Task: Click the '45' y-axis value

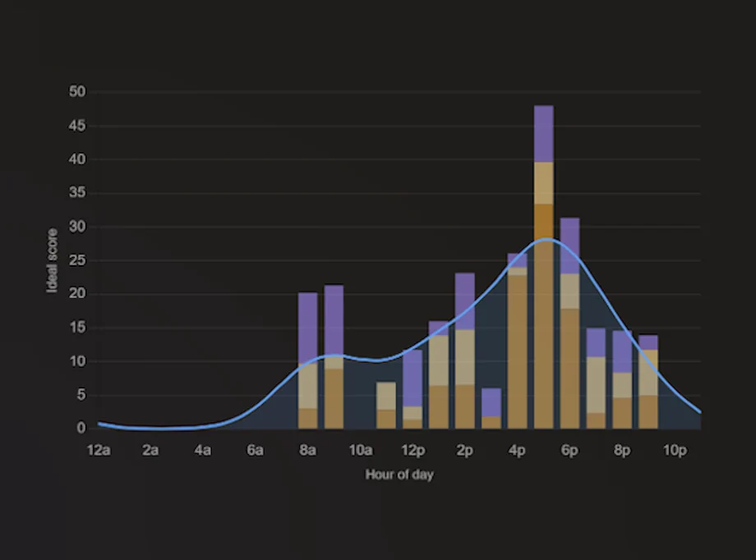Action: click(77, 126)
